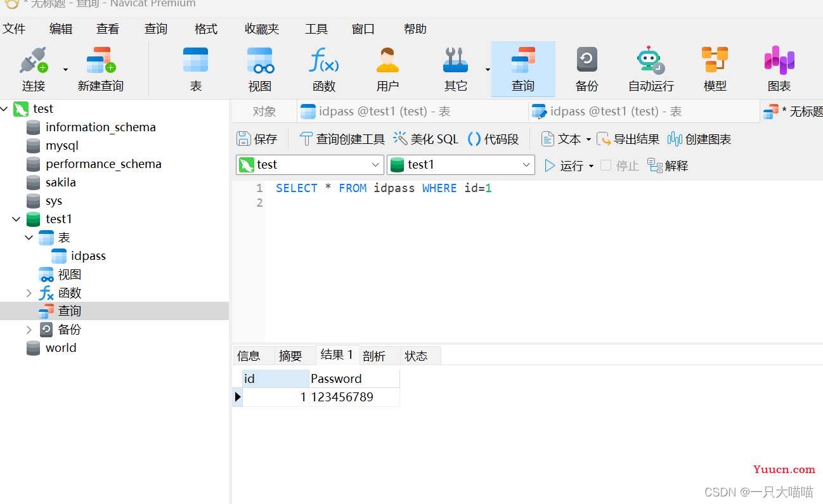This screenshot has height=504, width=823.
Task: Click the disabled 停止 (Stop) button
Action: click(619, 165)
